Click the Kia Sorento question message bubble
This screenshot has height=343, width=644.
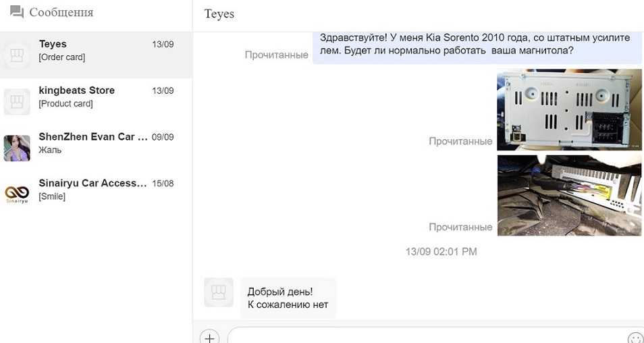477,45
